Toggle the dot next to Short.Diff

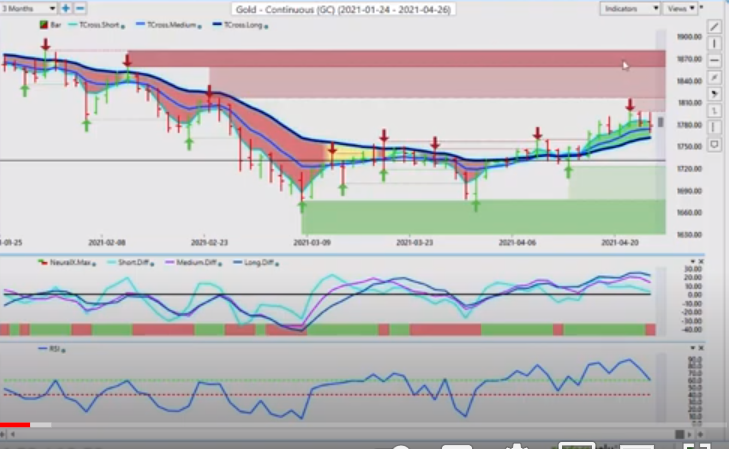(x=152, y=264)
